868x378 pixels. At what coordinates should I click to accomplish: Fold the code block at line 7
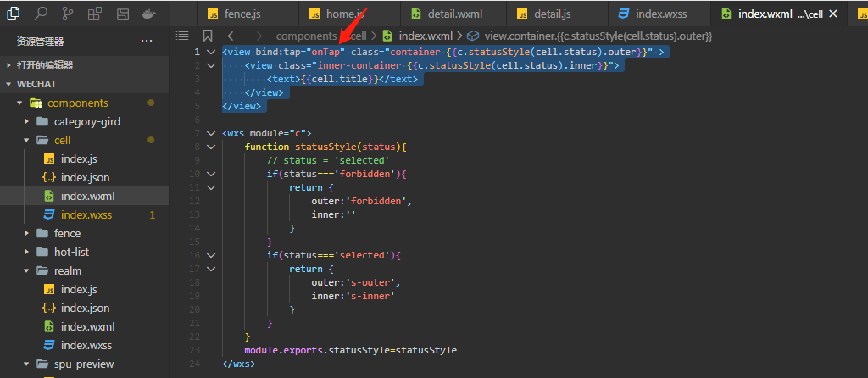[210, 133]
